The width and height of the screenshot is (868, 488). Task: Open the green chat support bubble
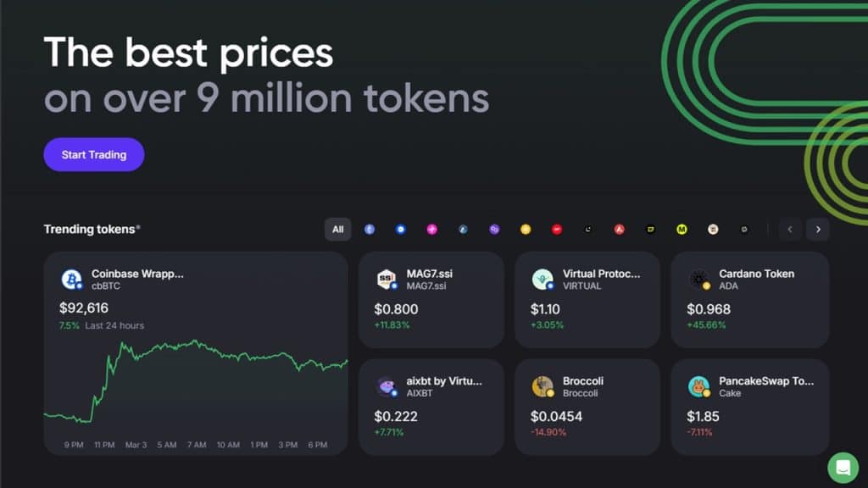point(843,468)
